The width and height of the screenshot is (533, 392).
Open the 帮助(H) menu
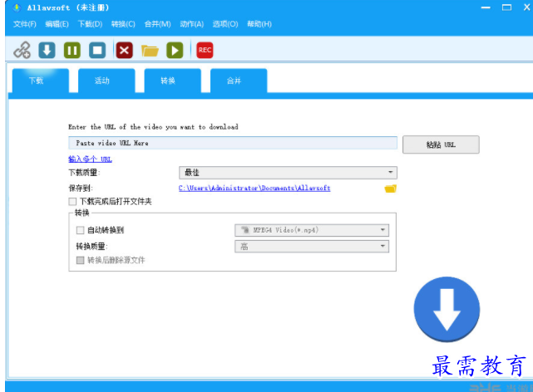coord(259,24)
